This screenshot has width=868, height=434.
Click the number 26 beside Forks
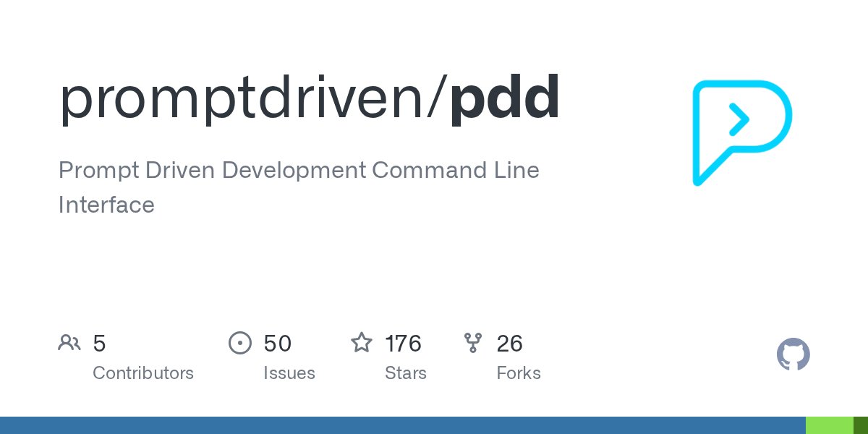tap(509, 344)
